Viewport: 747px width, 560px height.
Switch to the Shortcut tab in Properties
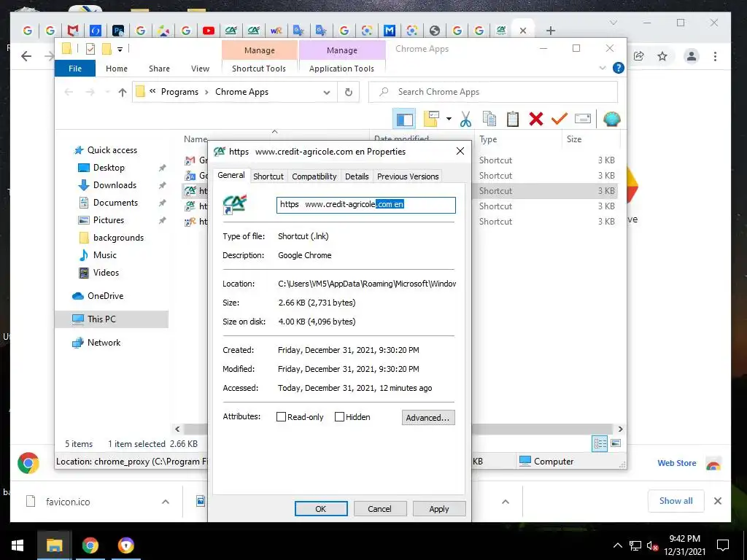(268, 176)
